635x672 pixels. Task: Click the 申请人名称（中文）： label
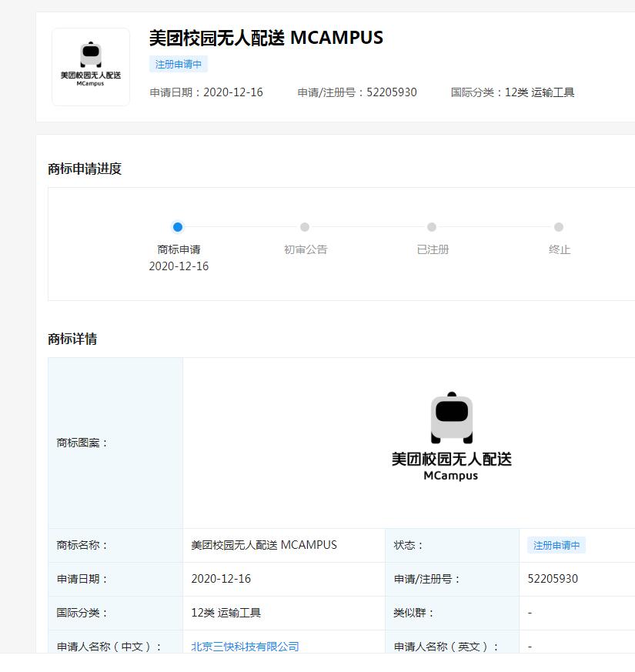click(110, 647)
